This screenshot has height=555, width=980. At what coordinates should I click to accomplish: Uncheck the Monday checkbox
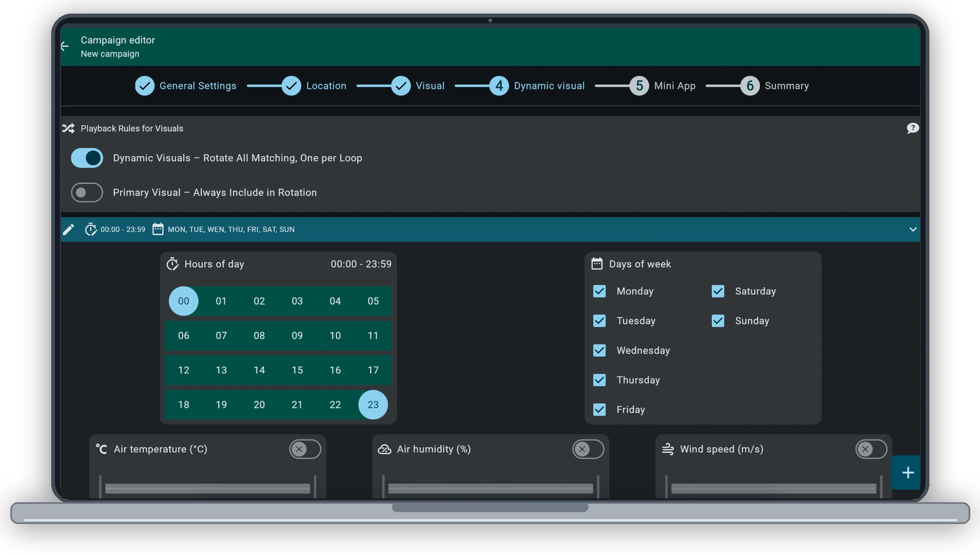click(x=599, y=291)
